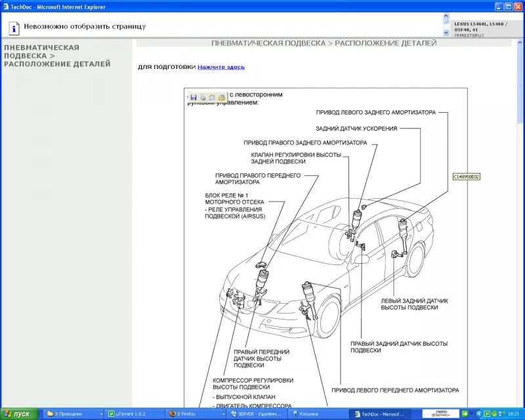Expand the LEXUS LS460L vehicle selector
Viewport: 525px width, 420px height.
(x=482, y=26)
